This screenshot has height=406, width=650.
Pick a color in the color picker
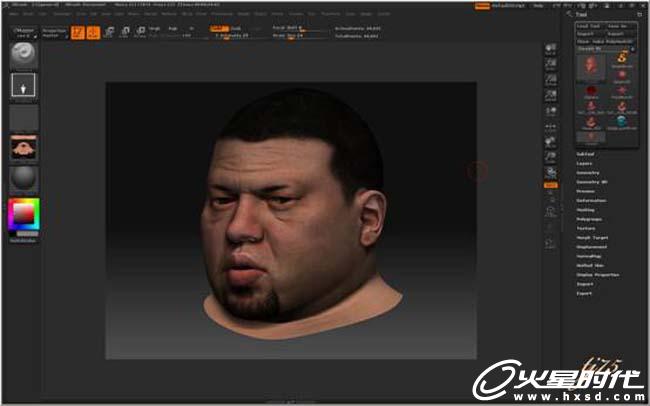[24, 214]
